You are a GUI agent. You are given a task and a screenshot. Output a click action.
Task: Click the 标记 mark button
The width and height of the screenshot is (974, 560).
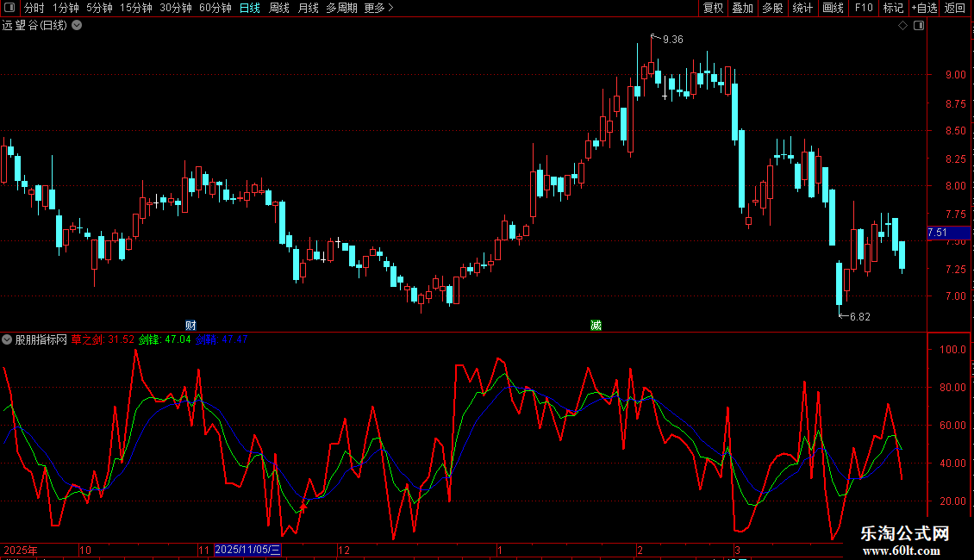click(x=893, y=8)
